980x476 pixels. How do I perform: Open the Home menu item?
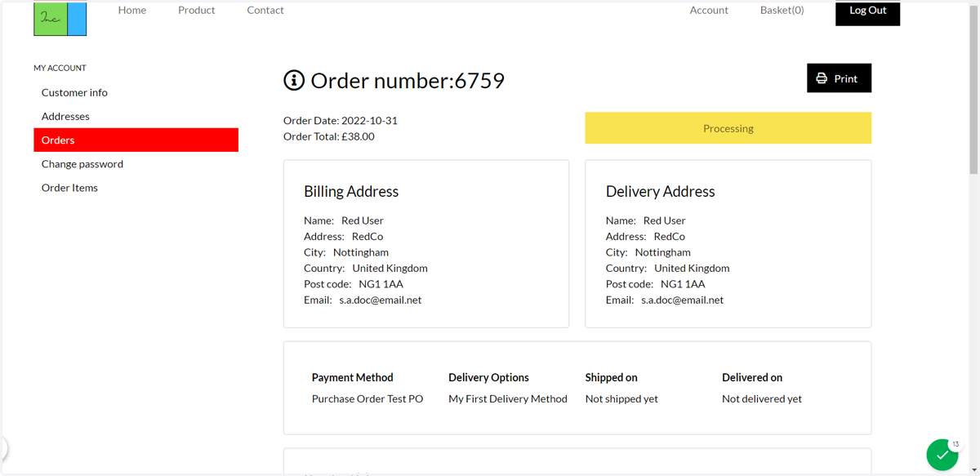point(132,10)
